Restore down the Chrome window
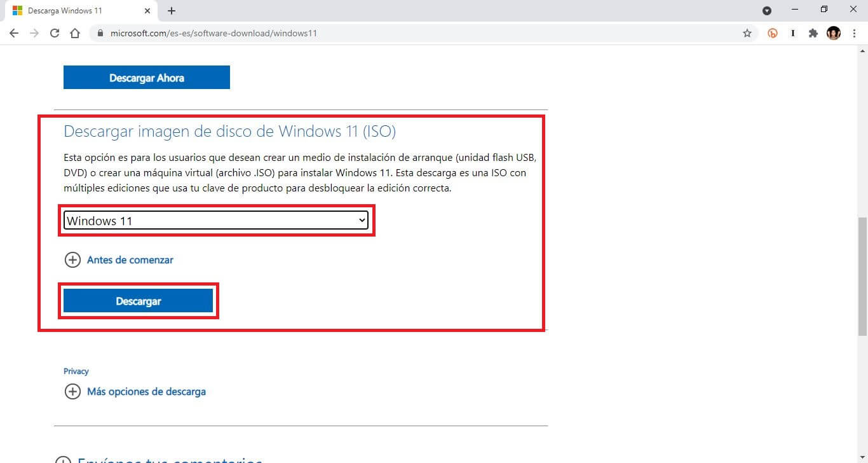Screen dimensions: 868x463 pyautogui.click(x=824, y=10)
